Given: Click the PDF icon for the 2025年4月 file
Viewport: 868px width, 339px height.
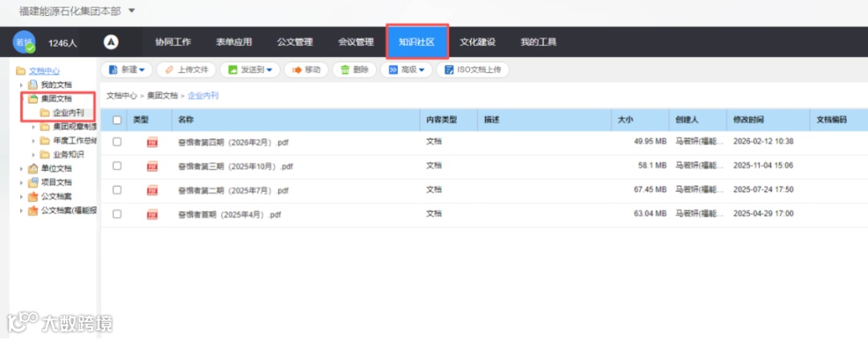Looking at the screenshot, I should tap(152, 214).
